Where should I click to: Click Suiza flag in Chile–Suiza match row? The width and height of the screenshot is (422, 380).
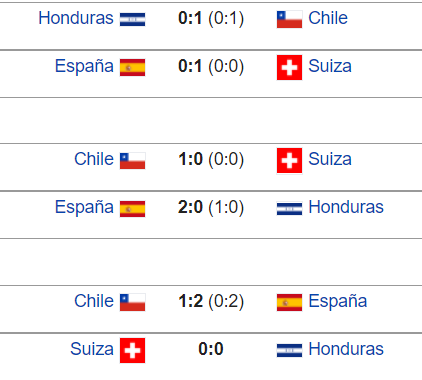[x=289, y=161]
